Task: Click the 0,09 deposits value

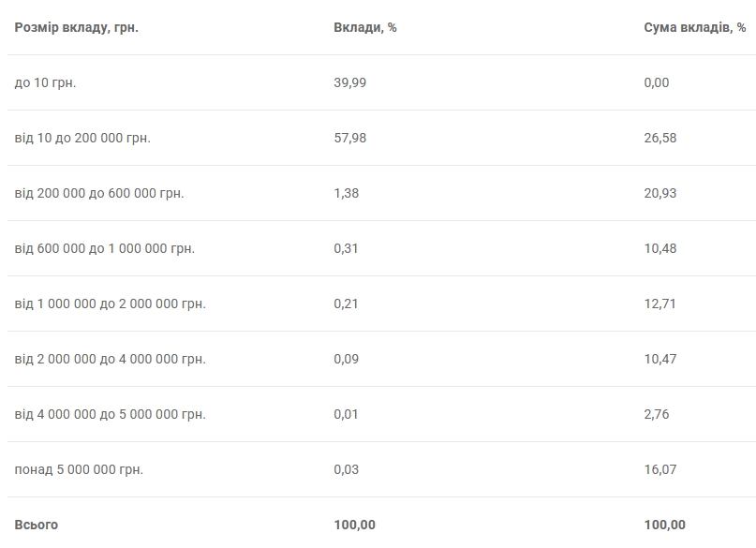Action: pos(346,359)
